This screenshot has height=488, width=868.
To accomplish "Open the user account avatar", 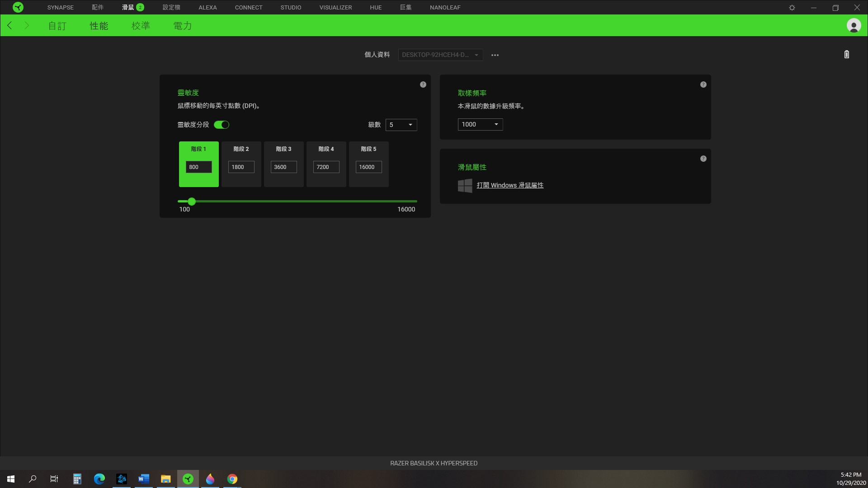I will (x=854, y=25).
